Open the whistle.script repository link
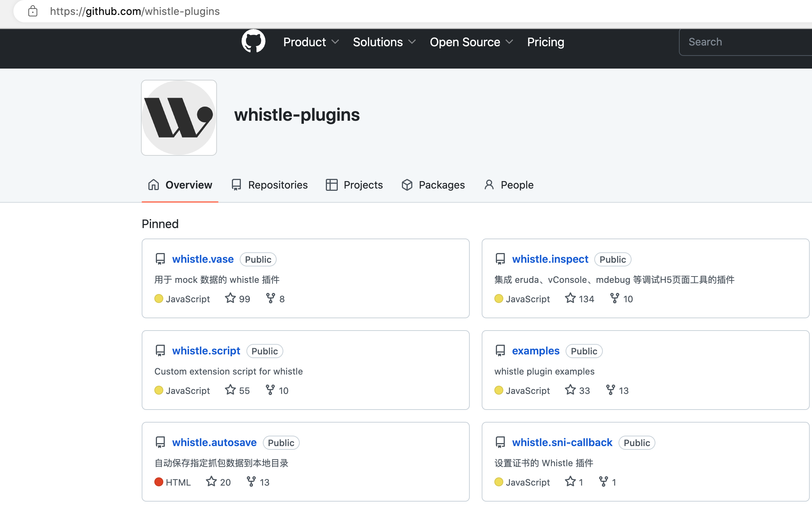Screen dimensions: 812x518 coord(206,351)
